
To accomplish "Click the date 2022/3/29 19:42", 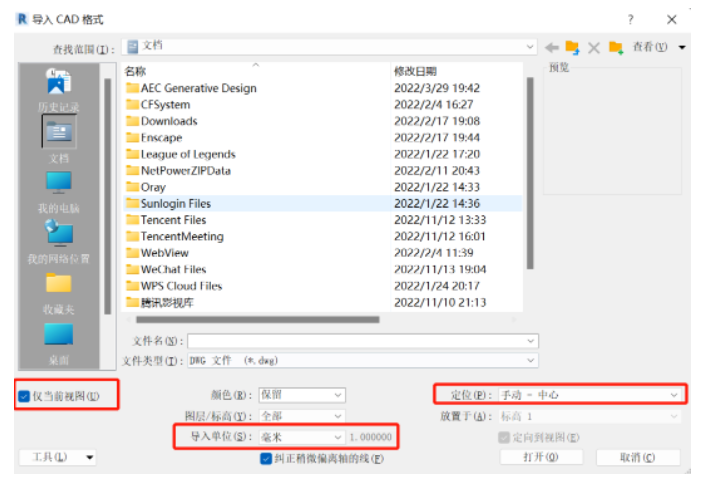I will pos(437,88).
